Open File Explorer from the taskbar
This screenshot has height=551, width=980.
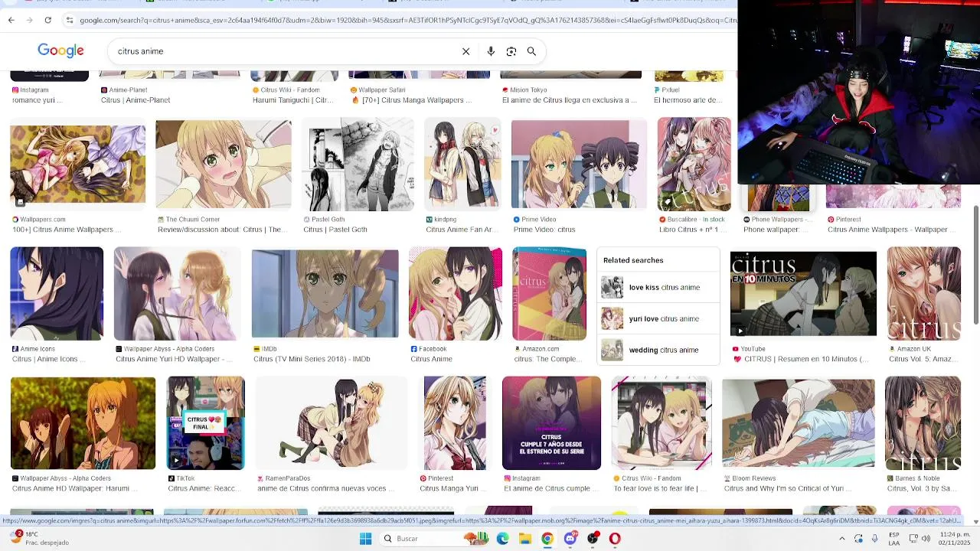click(525, 539)
